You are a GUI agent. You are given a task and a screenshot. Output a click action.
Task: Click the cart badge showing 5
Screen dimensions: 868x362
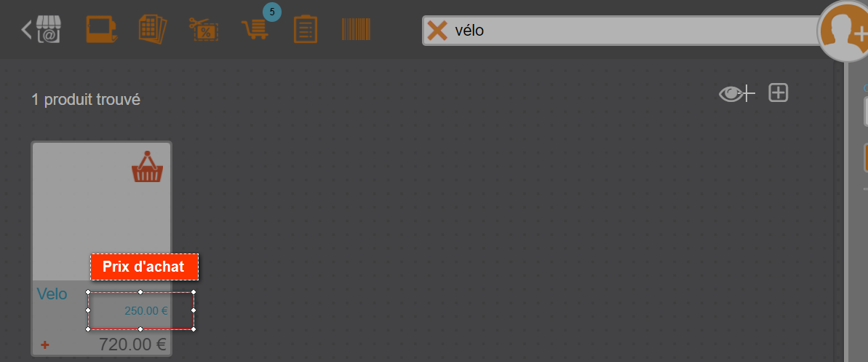coord(272,12)
